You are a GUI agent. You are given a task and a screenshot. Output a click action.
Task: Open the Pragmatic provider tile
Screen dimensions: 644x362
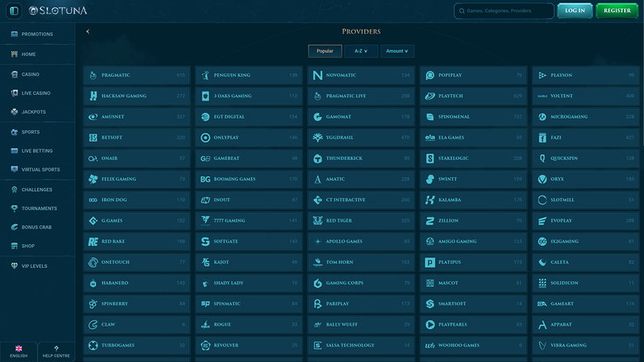137,75
